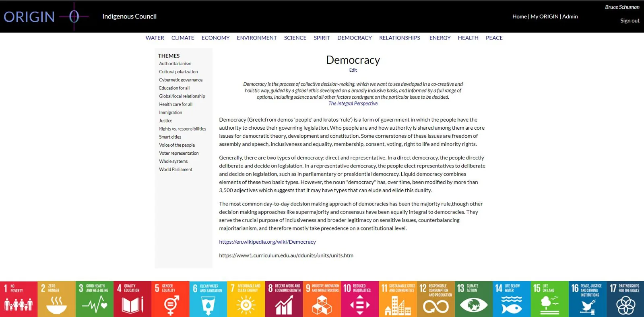This screenshot has width=644, height=317.
Task: Click SDG 11 Sustainable Cities and Communities
Action: [x=398, y=299]
